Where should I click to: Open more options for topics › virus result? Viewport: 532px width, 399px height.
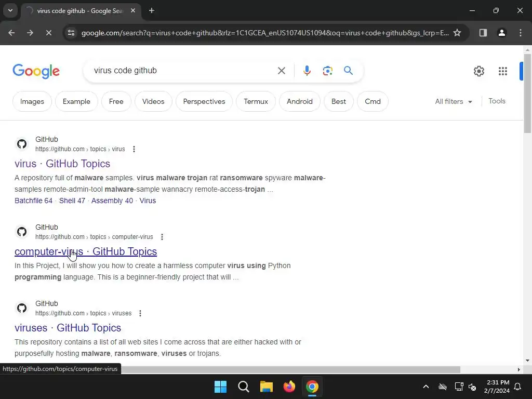[x=134, y=149]
